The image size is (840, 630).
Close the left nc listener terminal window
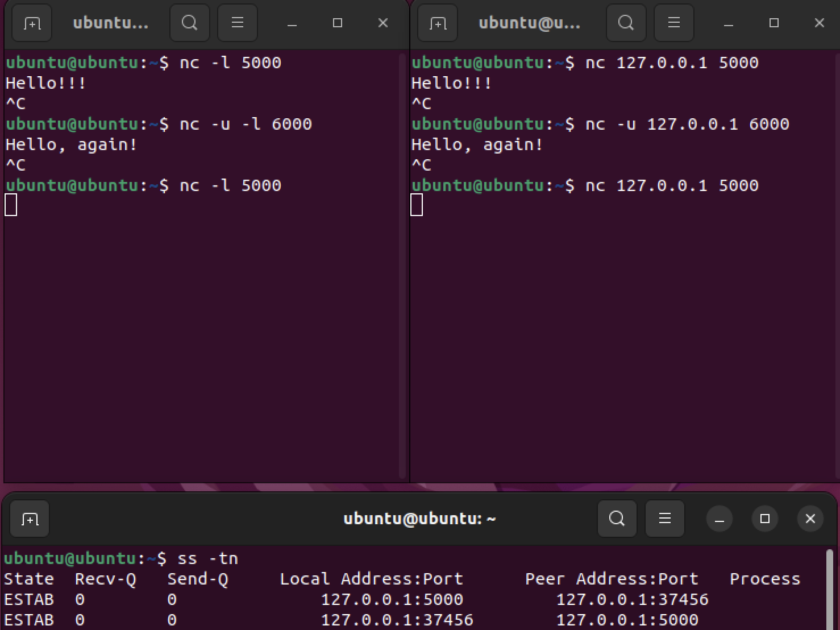(383, 23)
